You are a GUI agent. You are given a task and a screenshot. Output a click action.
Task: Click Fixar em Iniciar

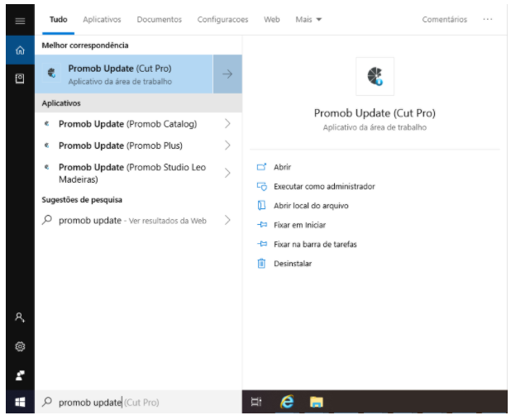pos(299,225)
